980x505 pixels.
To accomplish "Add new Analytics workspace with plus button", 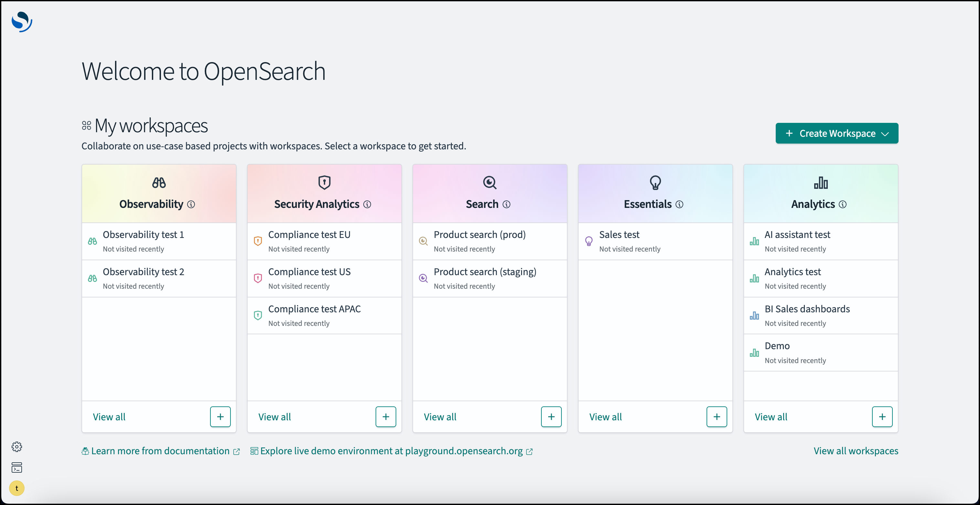I will 882,417.
